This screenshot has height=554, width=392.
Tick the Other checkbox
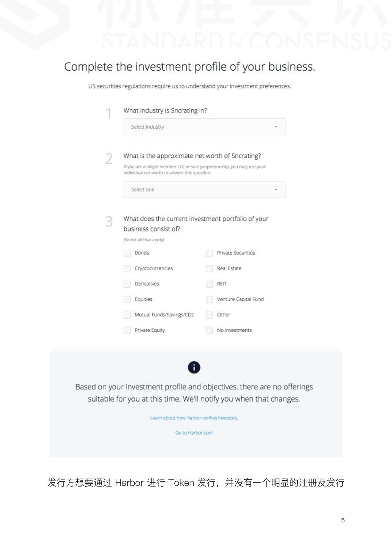[x=209, y=315]
